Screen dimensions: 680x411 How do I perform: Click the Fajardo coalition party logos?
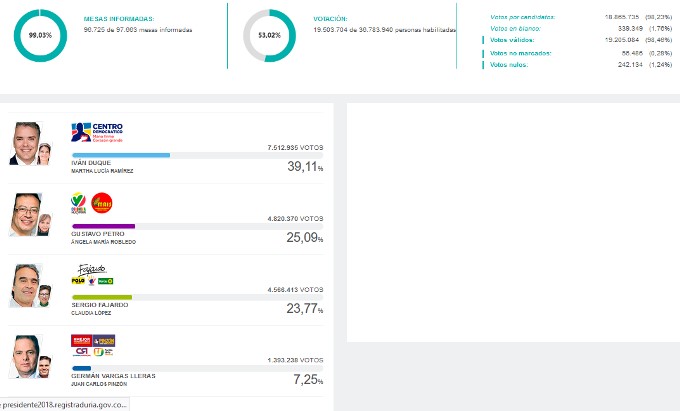pos(94,275)
